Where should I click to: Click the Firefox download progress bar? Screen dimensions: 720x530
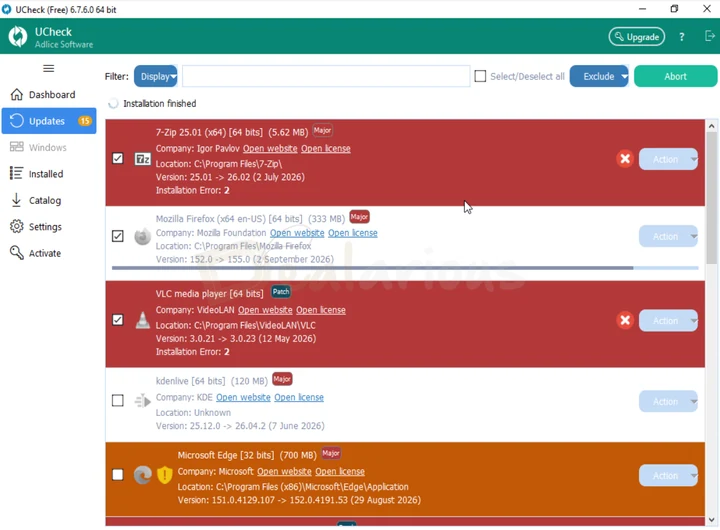(x=405, y=268)
